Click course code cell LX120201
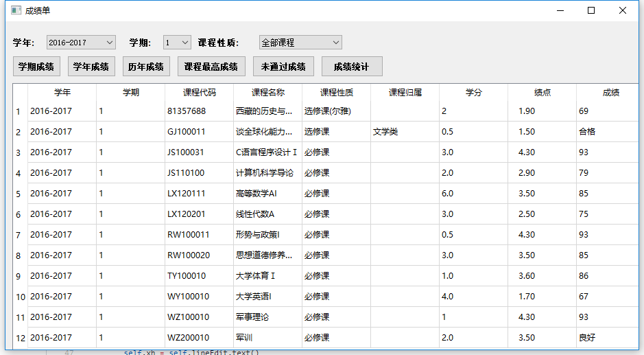The height and width of the screenshot is (355, 644). tap(199, 214)
